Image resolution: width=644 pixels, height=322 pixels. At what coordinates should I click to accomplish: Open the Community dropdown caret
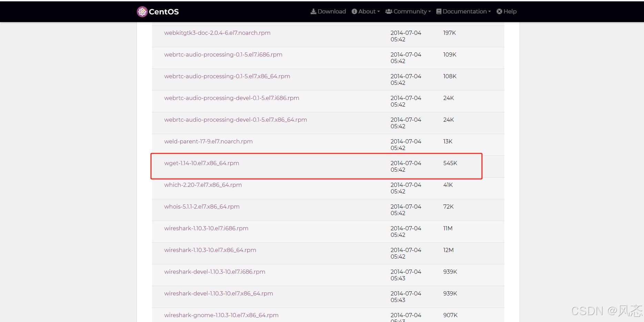coord(429,12)
